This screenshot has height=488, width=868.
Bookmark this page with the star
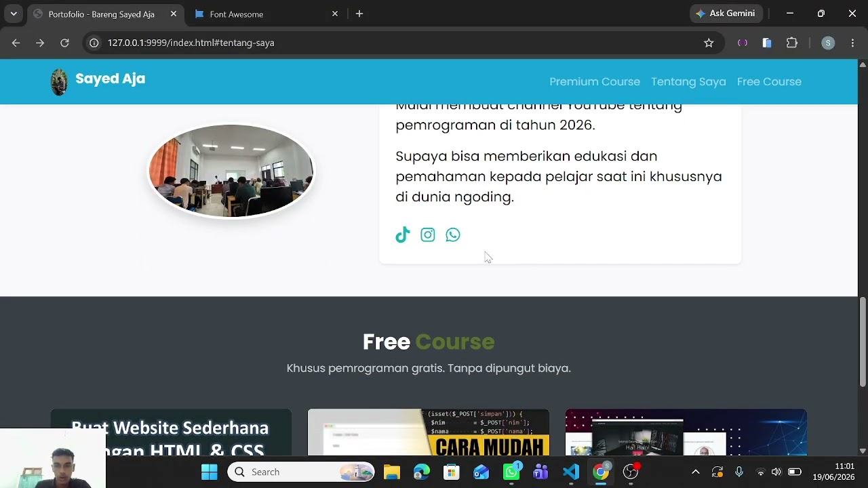click(x=709, y=43)
